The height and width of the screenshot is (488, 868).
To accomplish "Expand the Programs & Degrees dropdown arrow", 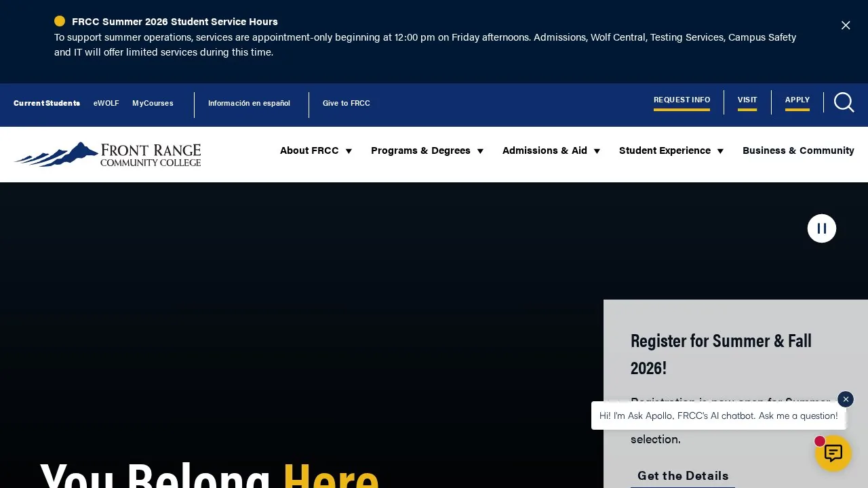I will 480,151.
